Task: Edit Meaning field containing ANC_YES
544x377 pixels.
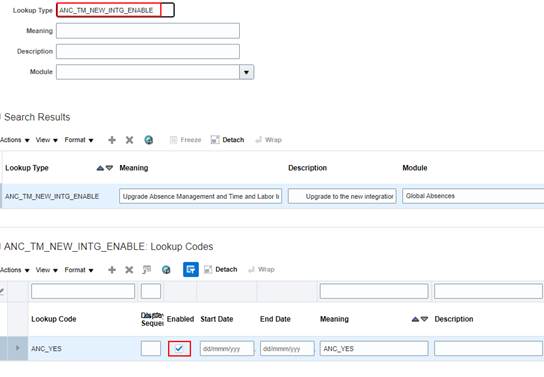Action: [x=374, y=349]
